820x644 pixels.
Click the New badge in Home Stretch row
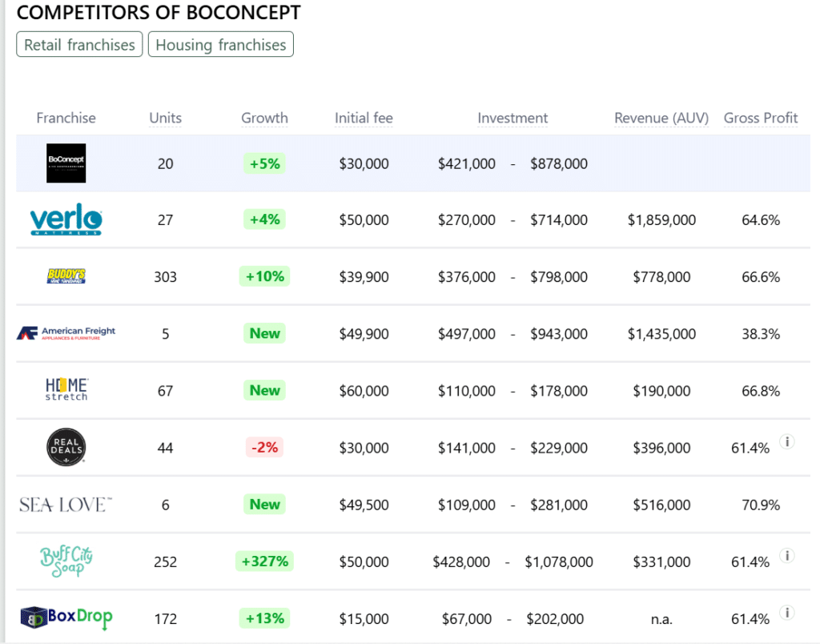[x=264, y=390]
